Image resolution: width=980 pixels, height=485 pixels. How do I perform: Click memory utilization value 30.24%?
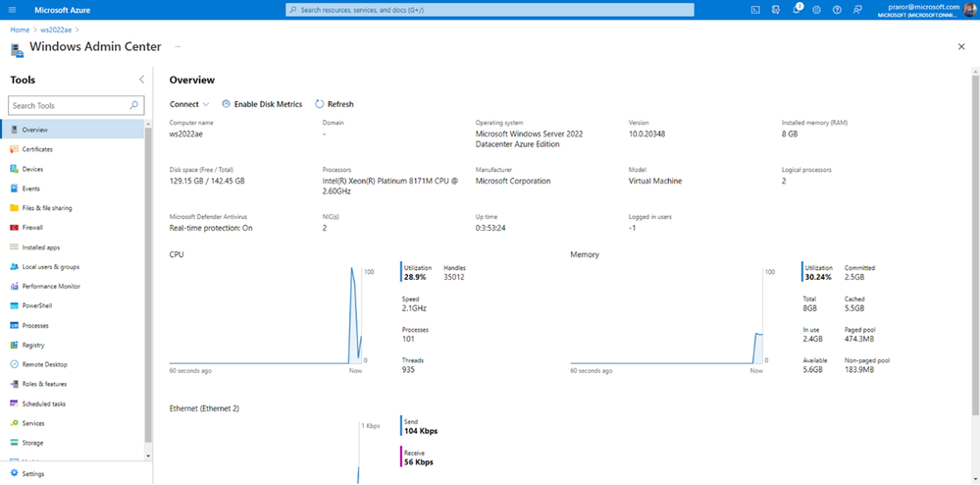tap(818, 277)
